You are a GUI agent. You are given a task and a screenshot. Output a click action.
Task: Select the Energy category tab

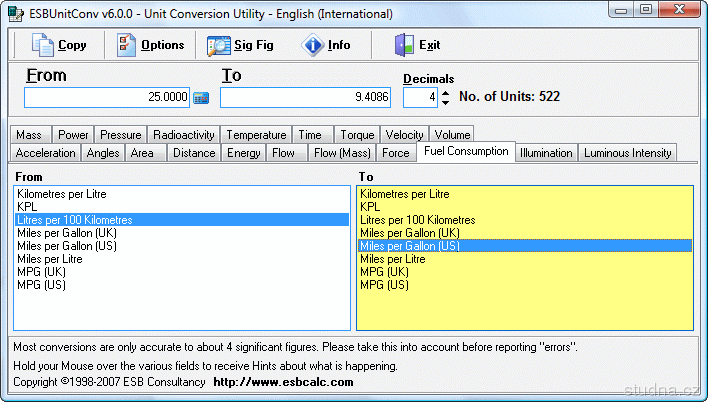pyautogui.click(x=243, y=153)
